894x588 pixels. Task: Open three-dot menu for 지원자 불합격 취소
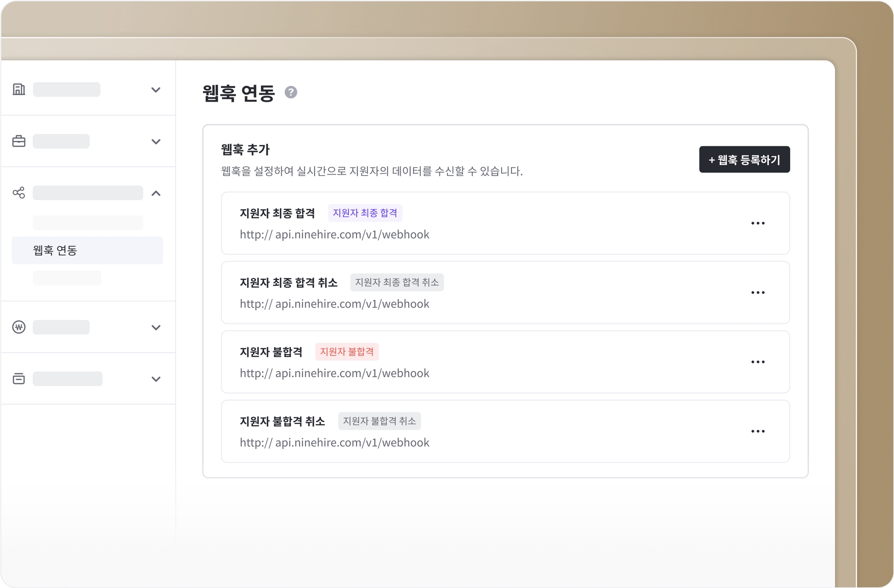(x=758, y=431)
